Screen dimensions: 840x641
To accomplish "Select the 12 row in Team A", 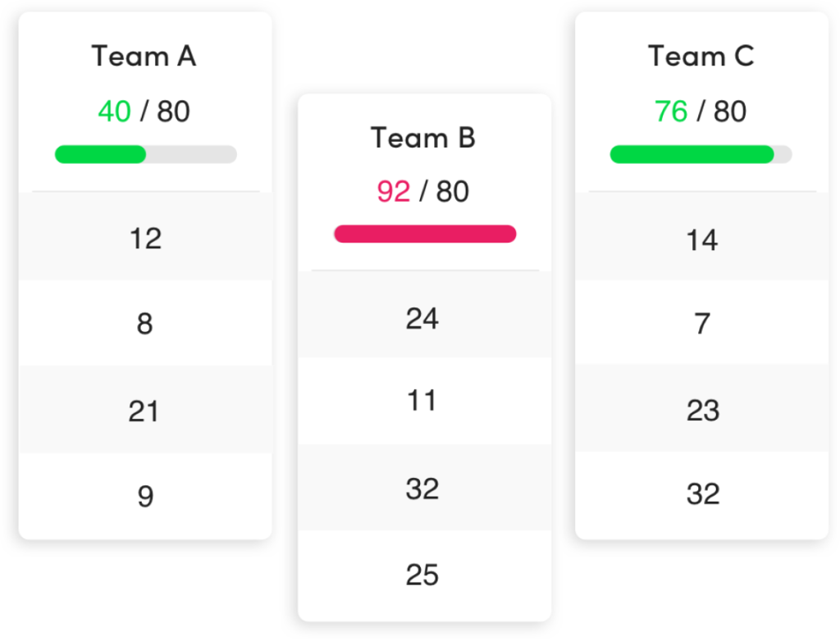I will click(x=145, y=239).
